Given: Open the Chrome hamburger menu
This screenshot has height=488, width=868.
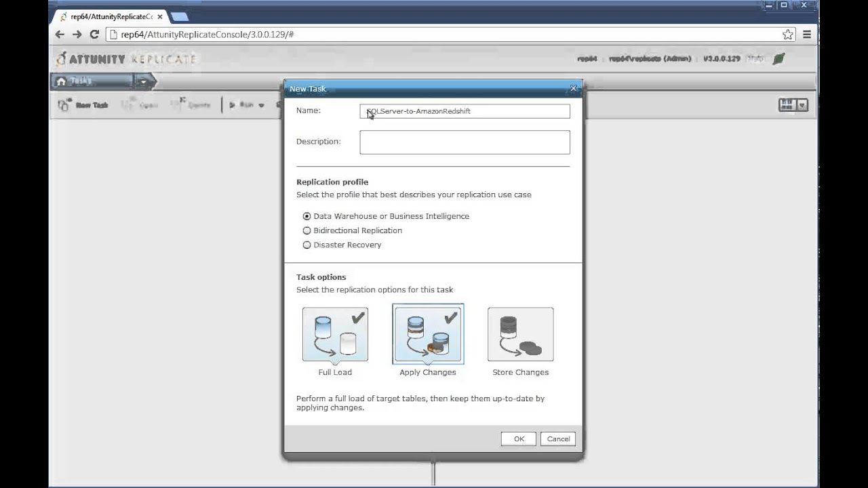Looking at the screenshot, I should pyautogui.click(x=807, y=34).
